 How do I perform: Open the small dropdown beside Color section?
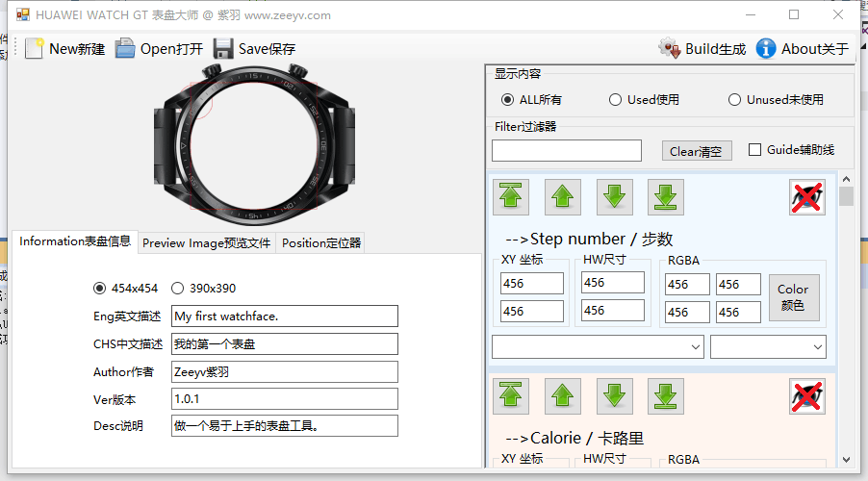click(768, 346)
